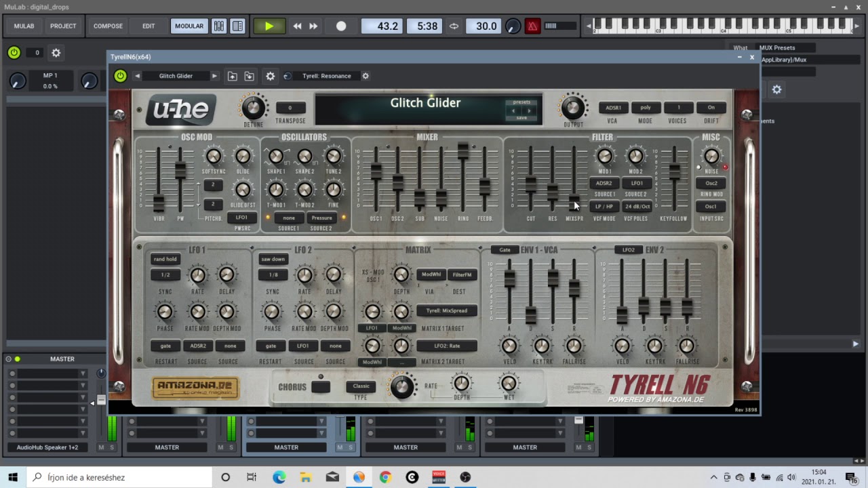The image size is (868, 488).
Task: Open the Ring Mod Osc2 selector
Action: click(711, 183)
